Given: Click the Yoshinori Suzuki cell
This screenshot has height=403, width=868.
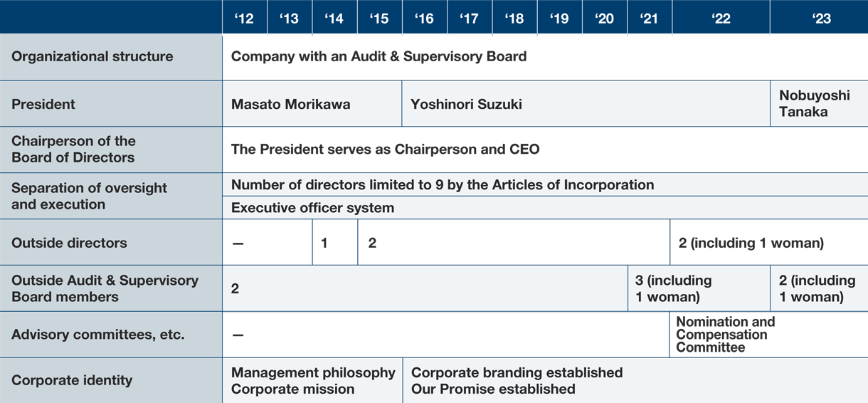Looking at the screenshot, I should pos(586,104).
